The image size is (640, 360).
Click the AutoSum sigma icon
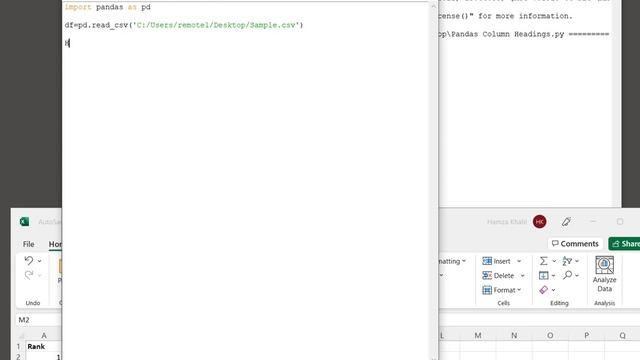click(544, 261)
